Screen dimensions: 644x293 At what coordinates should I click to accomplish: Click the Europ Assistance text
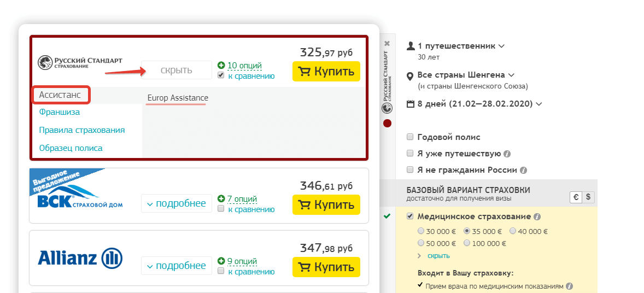point(178,98)
